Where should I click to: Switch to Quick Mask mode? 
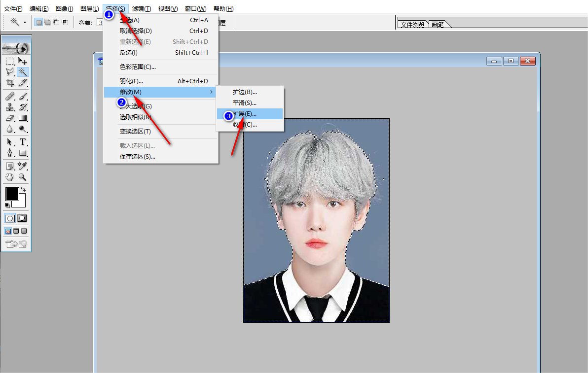tap(22, 218)
